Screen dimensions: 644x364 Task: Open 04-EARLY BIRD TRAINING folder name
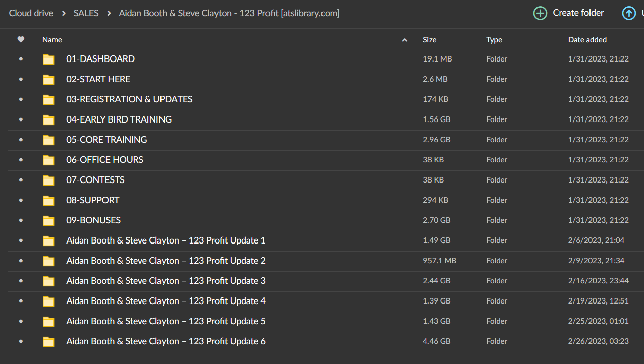click(119, 119)
